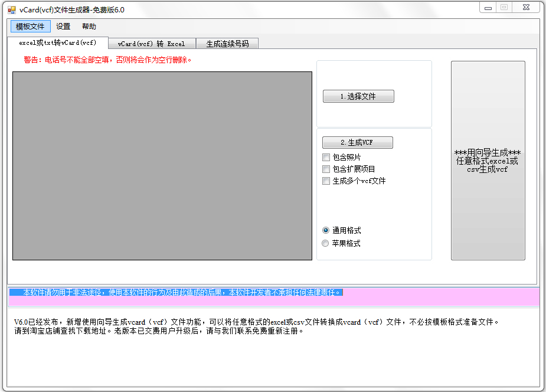Select the excel或txt转vCard(vcf) tab
The height and width of the screenshot is (392, 546).
click(x=57, y=43)
